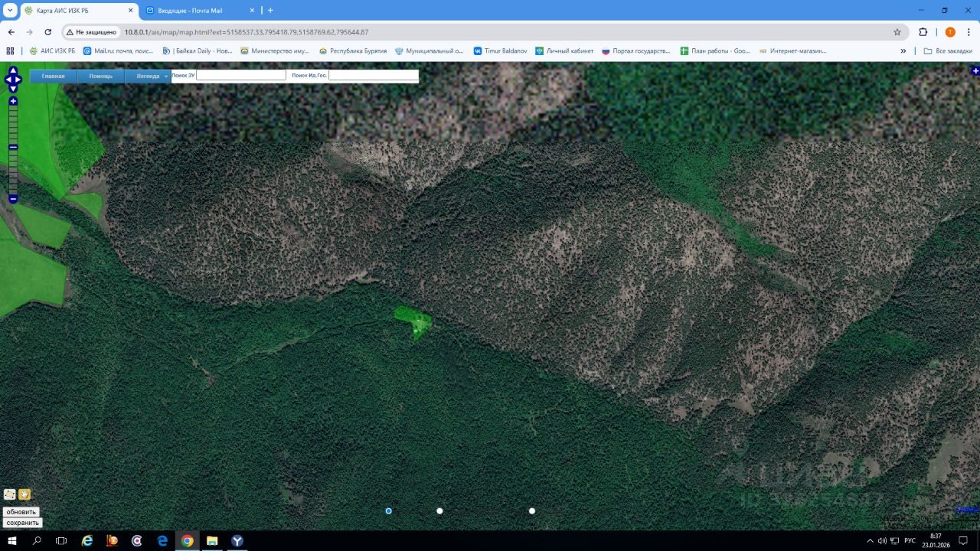
Task: Go back to the previous page
Action: 11,32
